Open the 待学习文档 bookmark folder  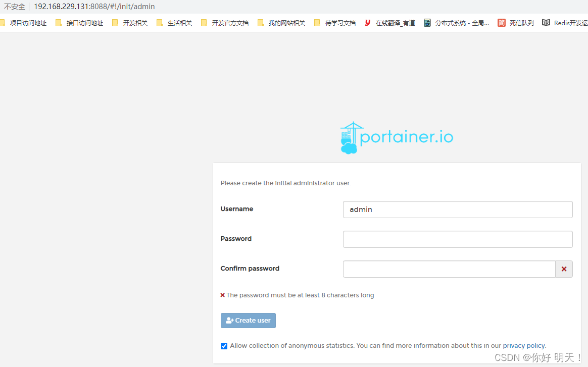pyautogui.click(x=335, y=23)
